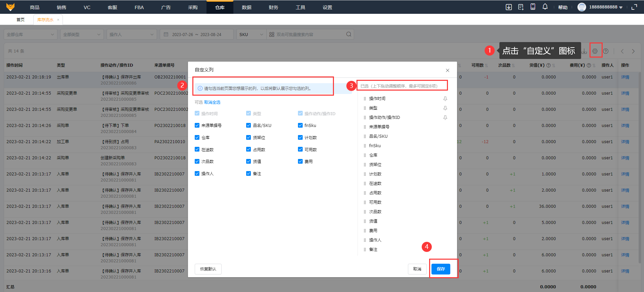The height and width of the screenshot is (292, 644).
Task: Click the custom columns gear icon
Action: pyautogui.click(x=595, y=51)
